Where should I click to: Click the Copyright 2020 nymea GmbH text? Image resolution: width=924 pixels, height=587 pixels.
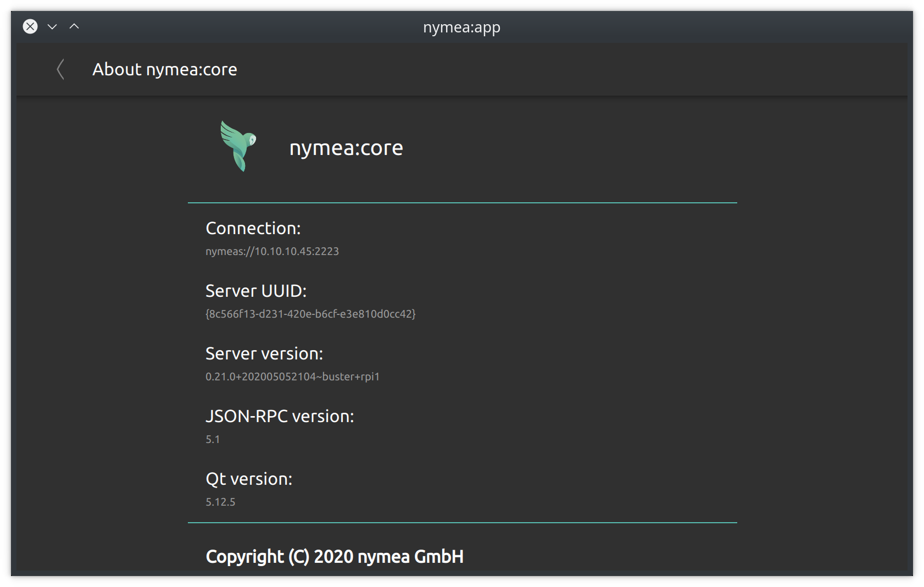[335, 556]
